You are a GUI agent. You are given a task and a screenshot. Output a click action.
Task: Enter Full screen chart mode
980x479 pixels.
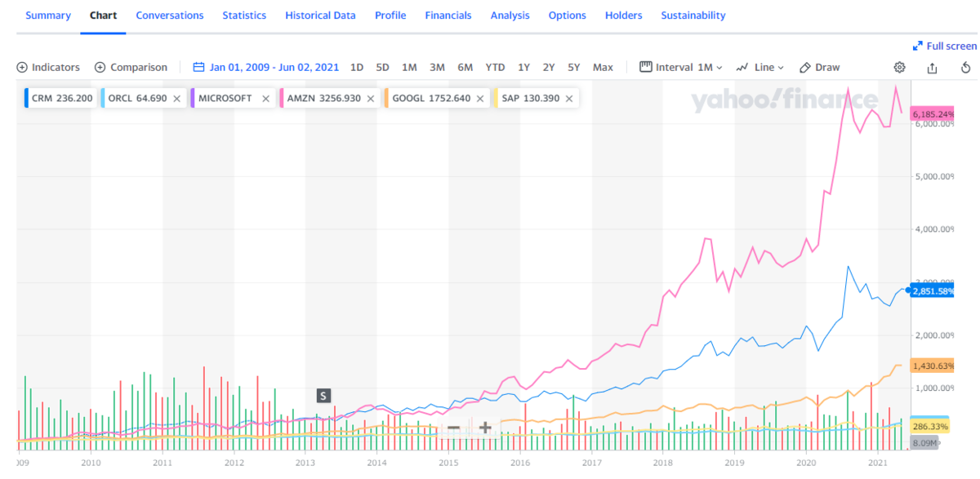tap(944, 47)
